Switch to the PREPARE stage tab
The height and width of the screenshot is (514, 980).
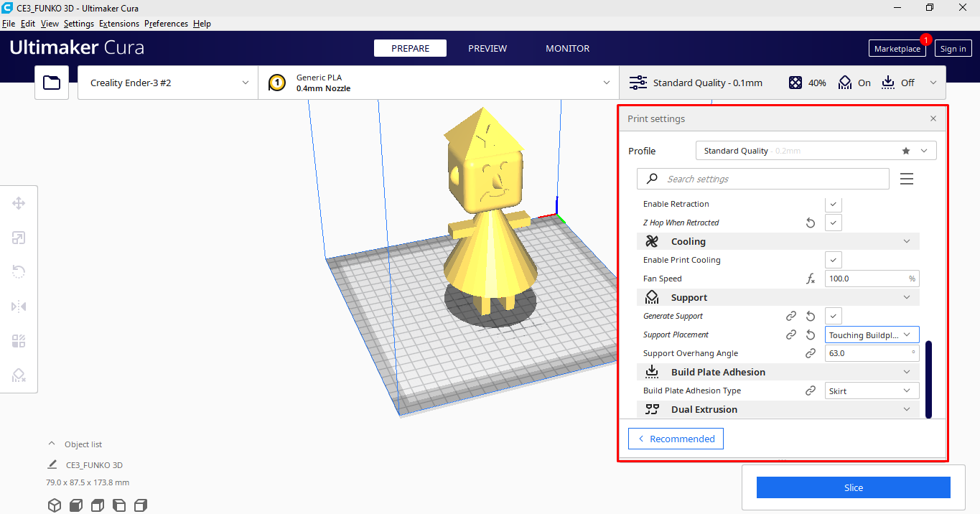tap(410, 48)
